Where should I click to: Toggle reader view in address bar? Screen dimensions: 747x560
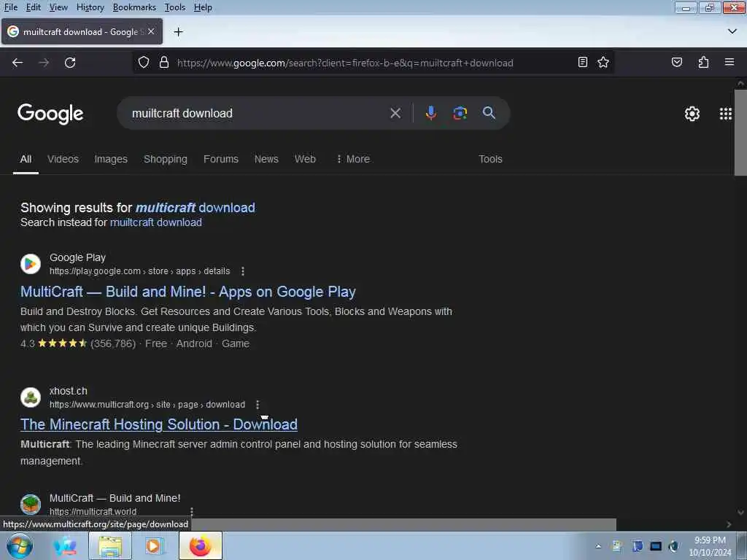582,62
